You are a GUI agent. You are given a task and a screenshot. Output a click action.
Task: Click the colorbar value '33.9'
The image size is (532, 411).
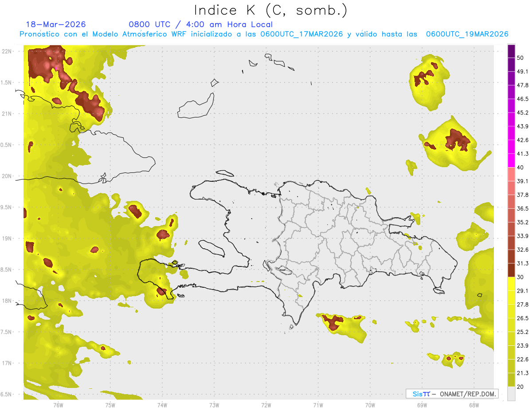click(523, 236)
